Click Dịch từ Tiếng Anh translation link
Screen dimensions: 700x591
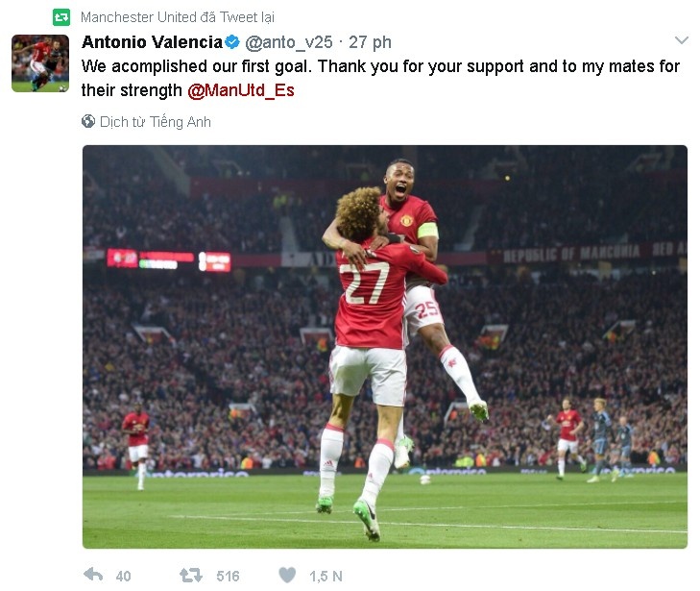(x=155, y=122)
